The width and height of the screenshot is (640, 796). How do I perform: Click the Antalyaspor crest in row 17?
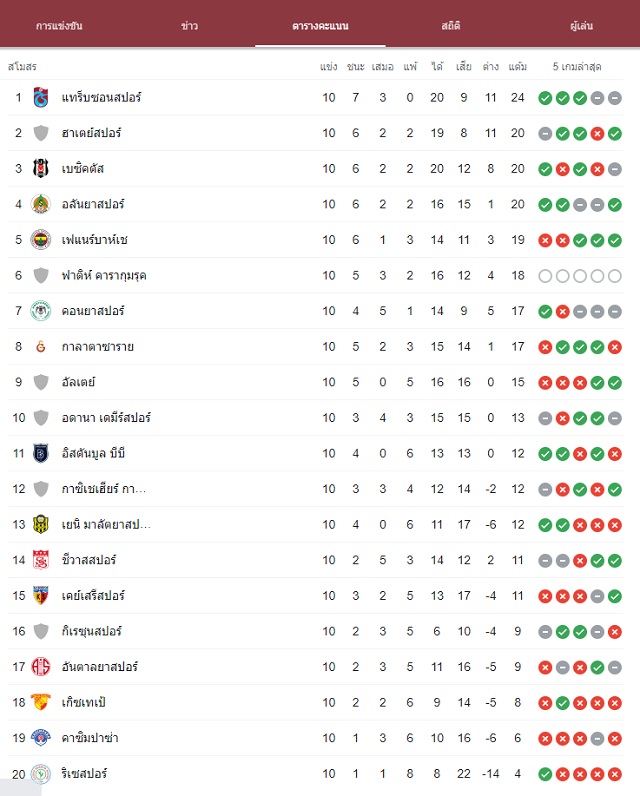41,667
